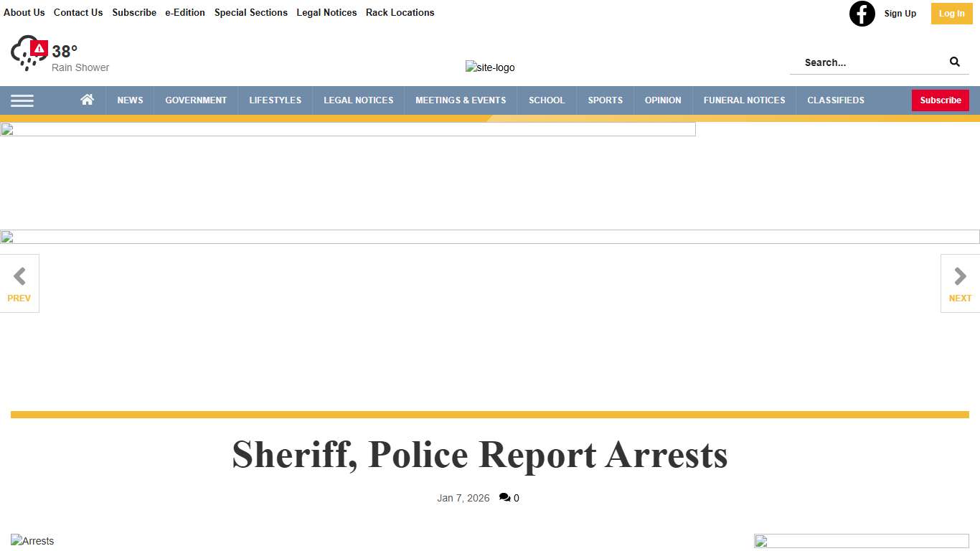Screen dimensions: 980x551
Task: Switch to the GOVERNMENT tab
Action: click(x=196, y=100)
